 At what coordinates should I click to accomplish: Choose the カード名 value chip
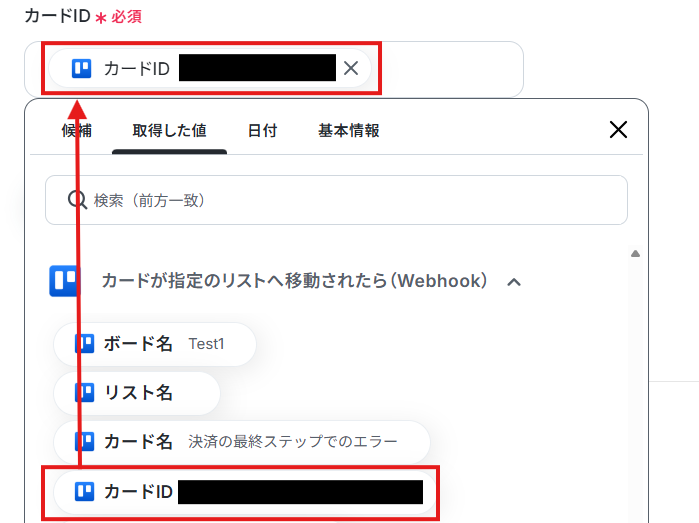click(242, 441)
